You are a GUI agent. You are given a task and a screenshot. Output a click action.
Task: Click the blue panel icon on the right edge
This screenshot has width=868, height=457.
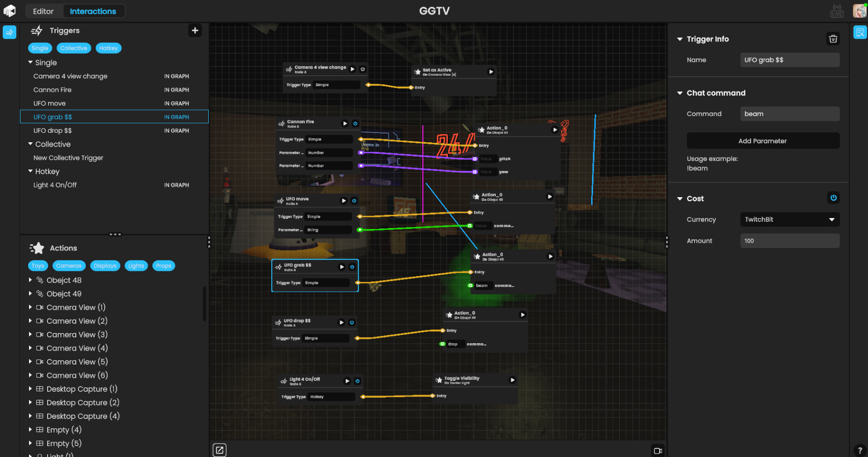pyautogui.click(x=860, y=32)
